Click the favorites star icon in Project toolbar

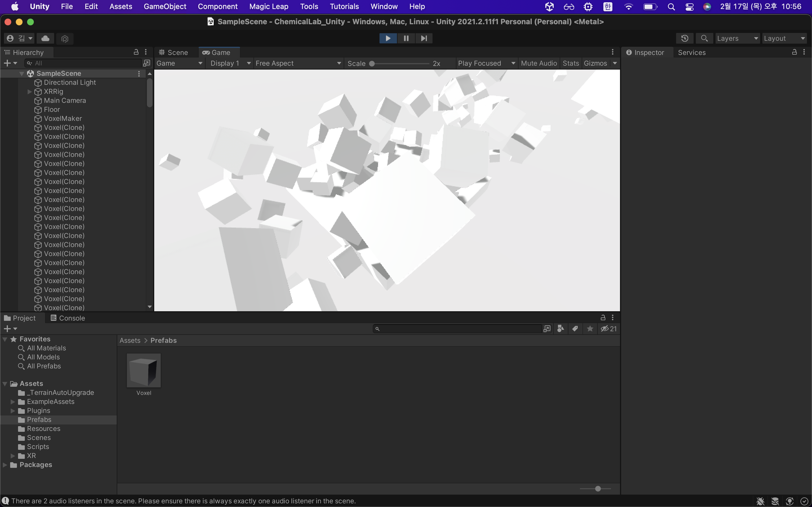tap(590, 329)
